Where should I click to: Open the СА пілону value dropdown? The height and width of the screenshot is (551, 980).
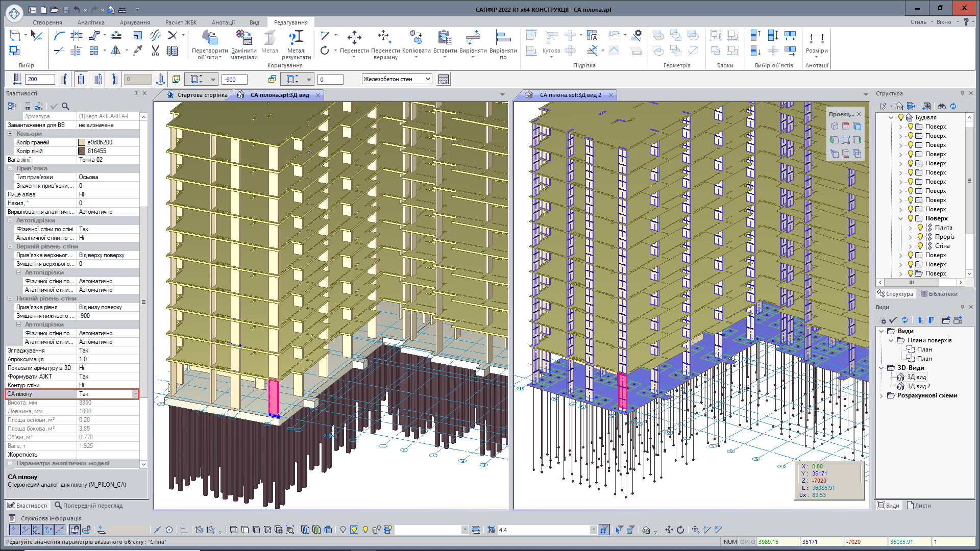click(x=135, y=394)
